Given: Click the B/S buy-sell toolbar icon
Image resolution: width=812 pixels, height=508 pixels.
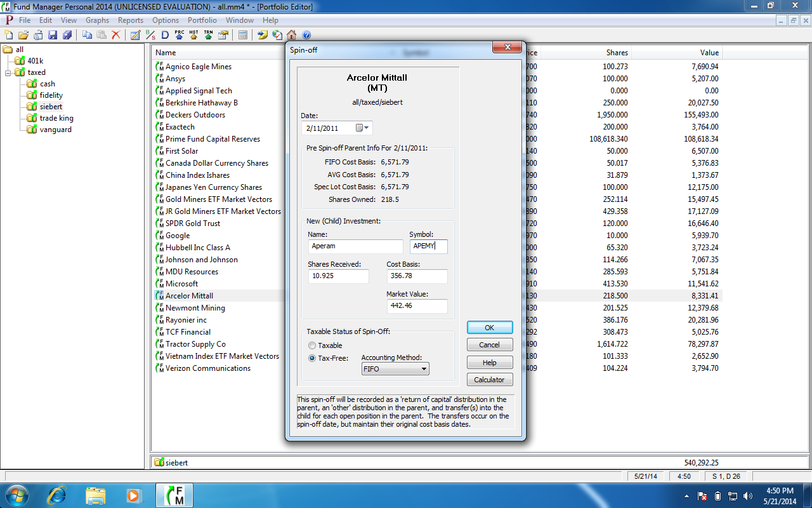Looking at the screenshot, I should (150, 35).
